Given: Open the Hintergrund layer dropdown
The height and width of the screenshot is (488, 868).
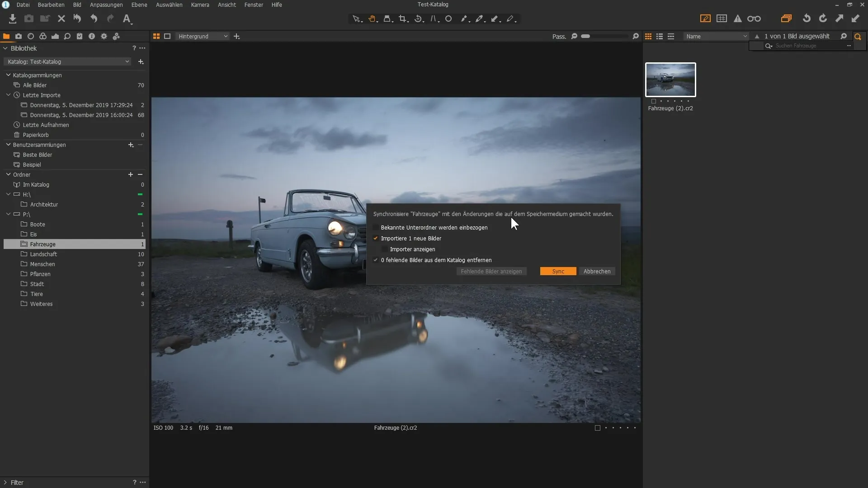Looking at the screenshot, I should click(203, 36).
